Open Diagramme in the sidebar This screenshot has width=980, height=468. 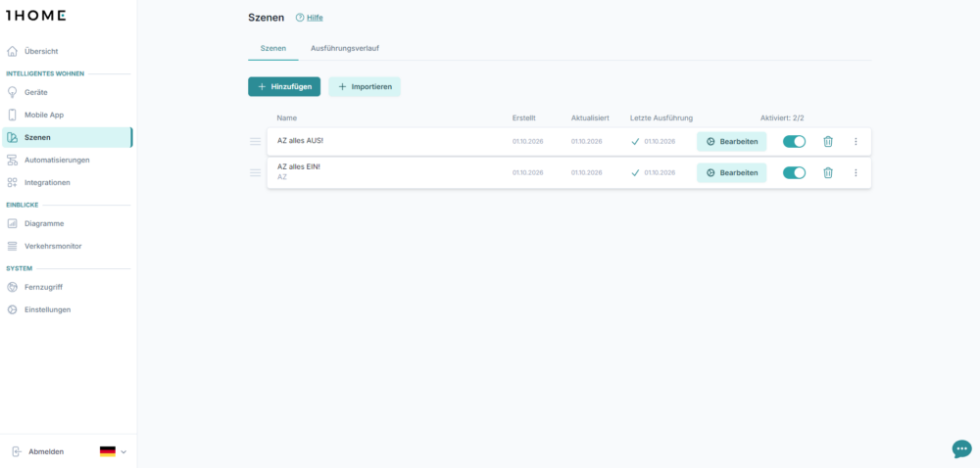pyautogui.click(x=68, y=223)
